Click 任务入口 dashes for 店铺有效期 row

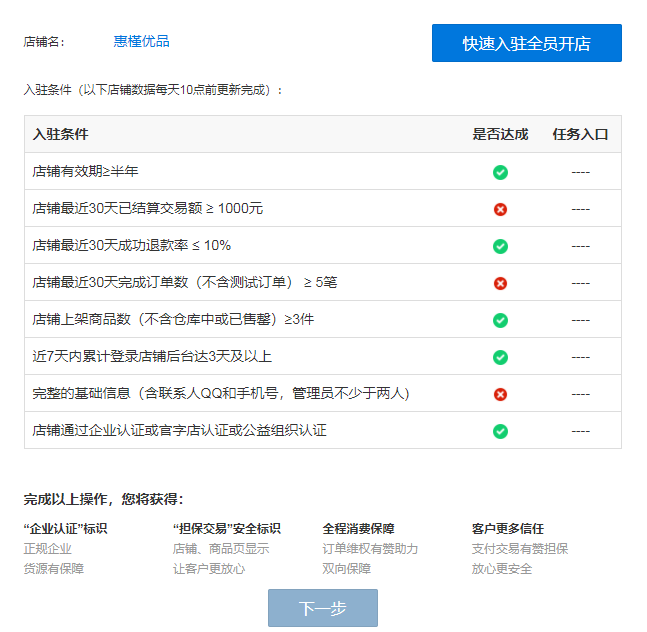[581, 172]
